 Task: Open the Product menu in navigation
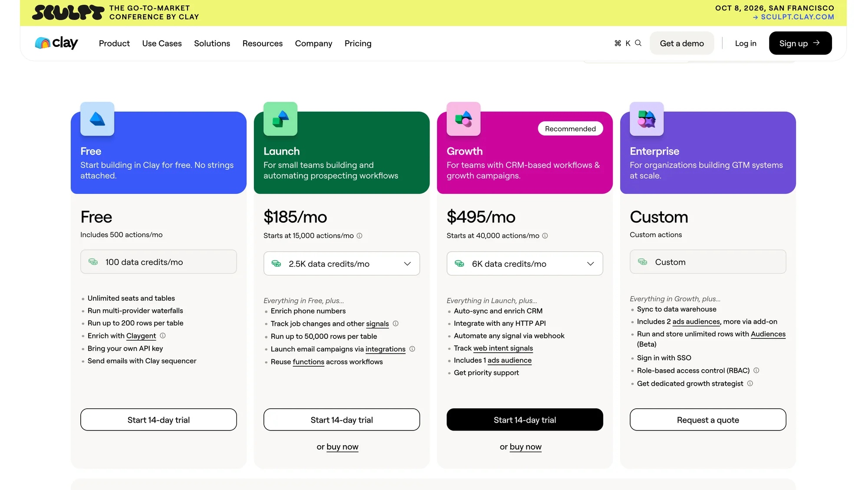[x=114, y=43]
